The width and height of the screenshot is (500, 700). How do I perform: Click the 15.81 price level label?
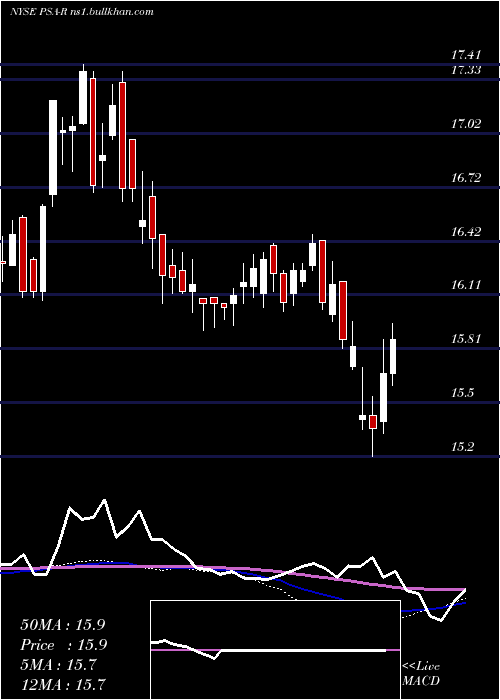click(466, 339)
